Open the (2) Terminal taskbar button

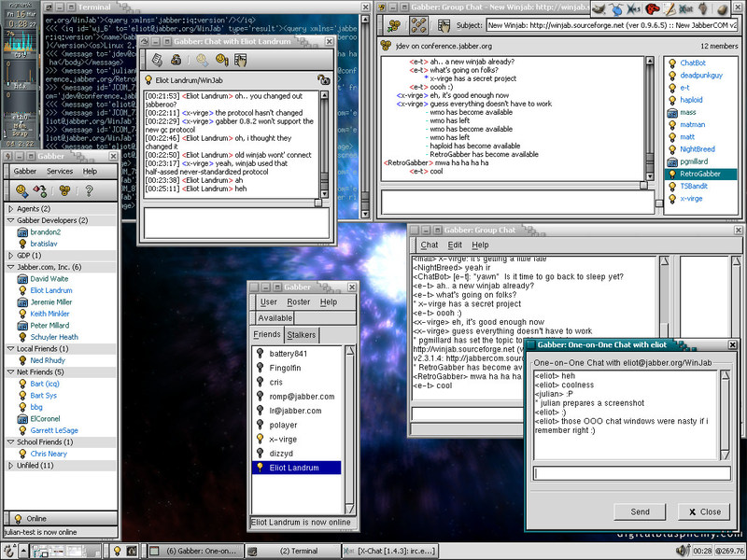[x=293, y=551]
